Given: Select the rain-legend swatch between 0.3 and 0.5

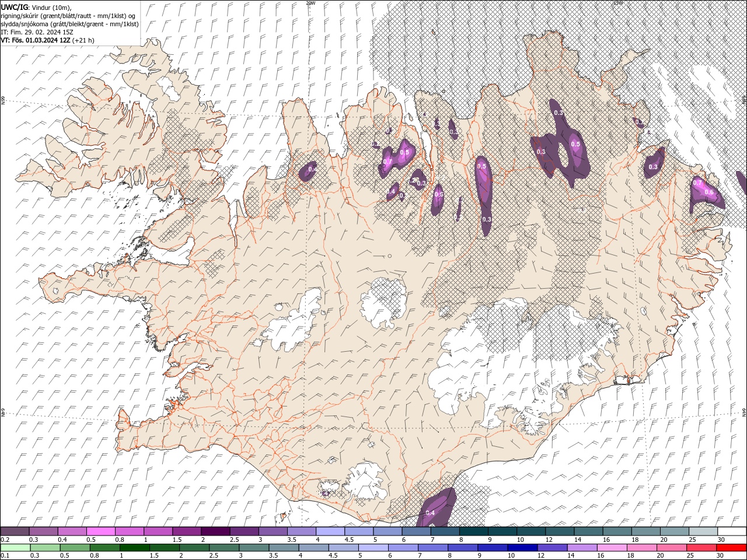Looking at the screenshot, I should tap(45, 548).
